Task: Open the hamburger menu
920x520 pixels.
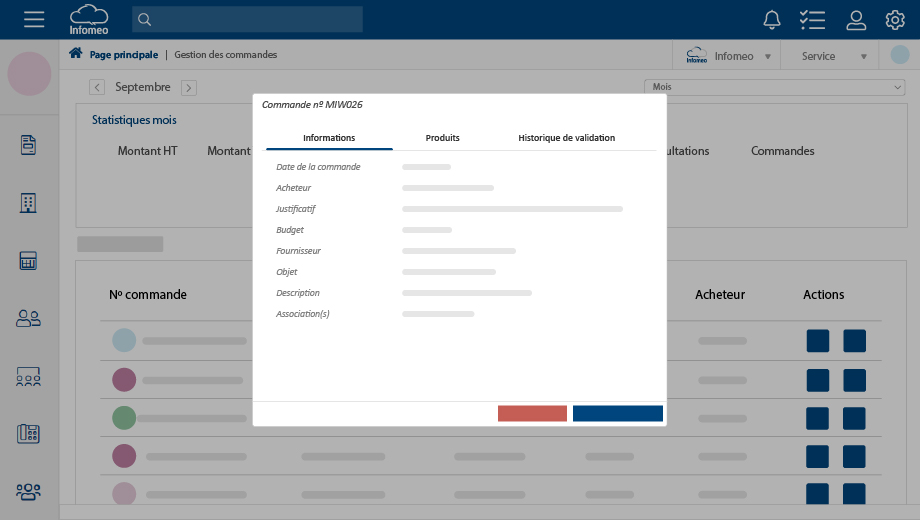Action: pyautogui.click(x=34, y=19)
